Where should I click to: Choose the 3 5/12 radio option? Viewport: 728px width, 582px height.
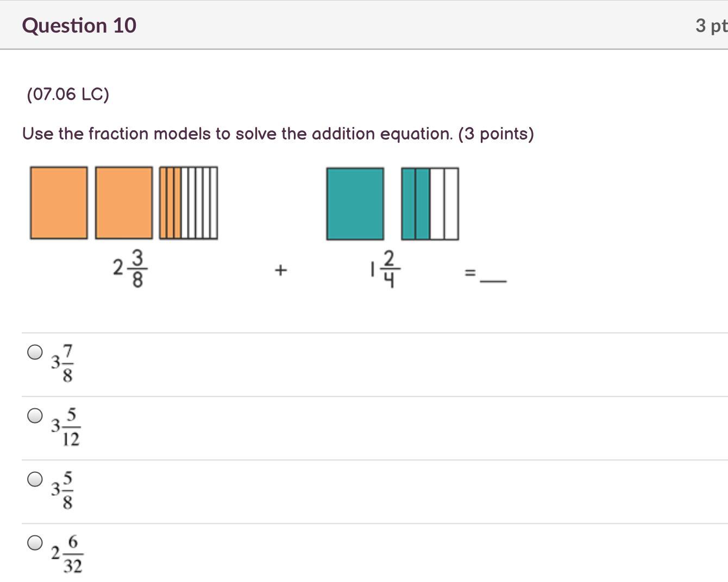tap(35, 416)
